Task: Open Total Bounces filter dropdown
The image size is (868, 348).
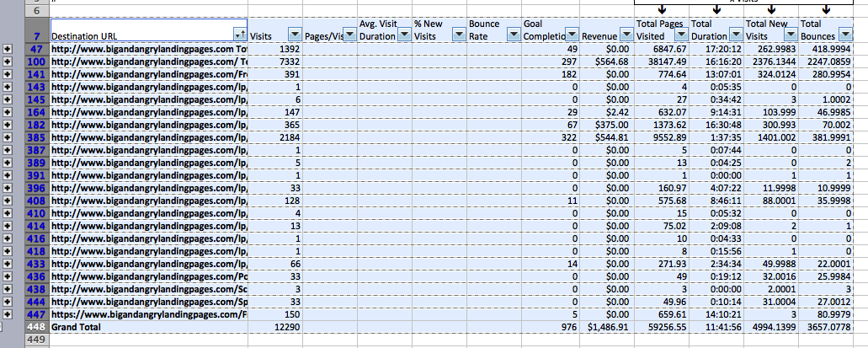Action: click(x=845, y=35)
